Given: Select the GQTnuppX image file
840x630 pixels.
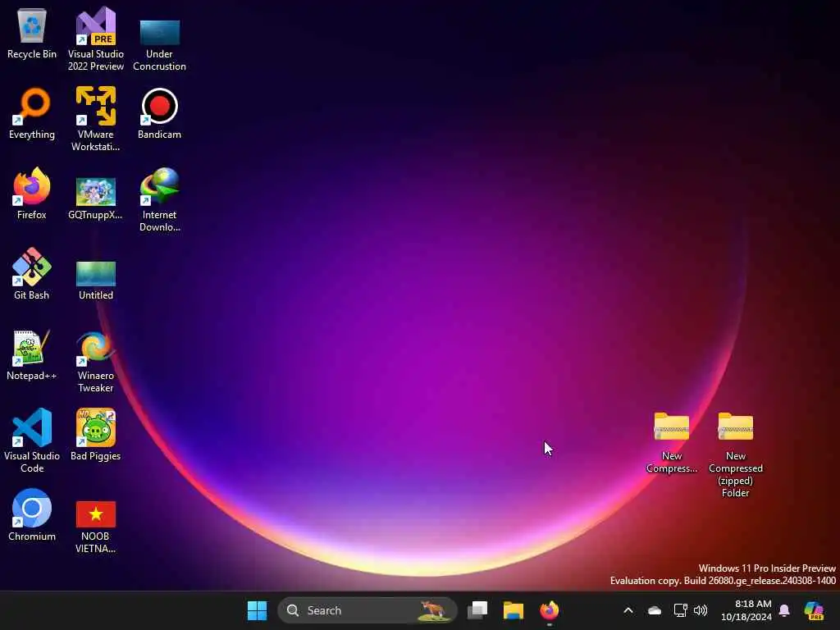Looking at the screenshot, I should click(x=96, y=199).
